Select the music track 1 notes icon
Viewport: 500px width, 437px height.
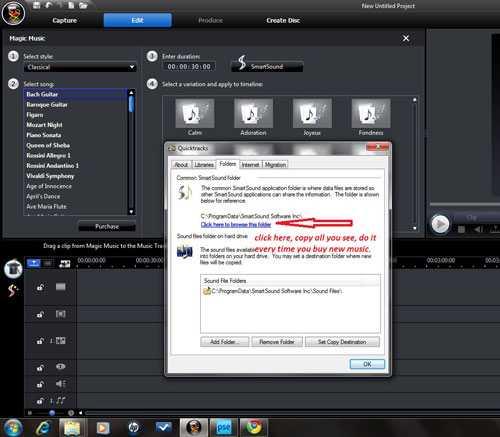pos(61,400)
